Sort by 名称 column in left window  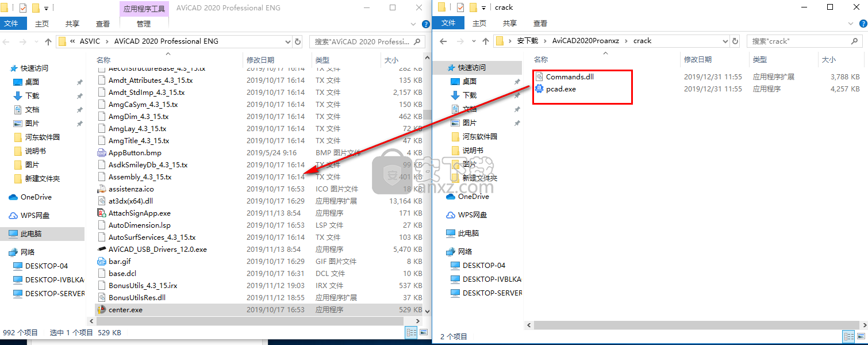[103, 60]
